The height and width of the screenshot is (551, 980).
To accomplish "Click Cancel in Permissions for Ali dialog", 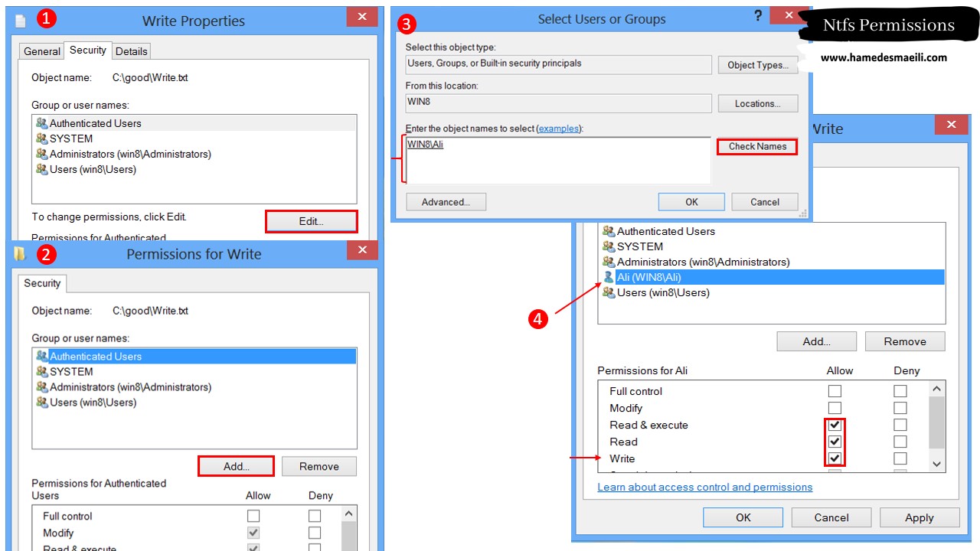I will pyautogui.click(x=831, y=517).
